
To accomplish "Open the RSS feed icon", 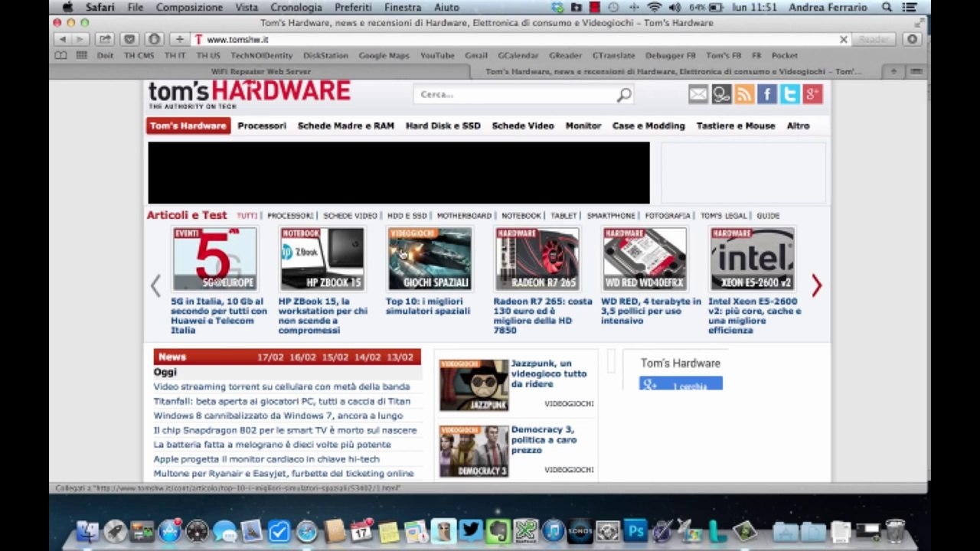I will (x=744, y=94).
